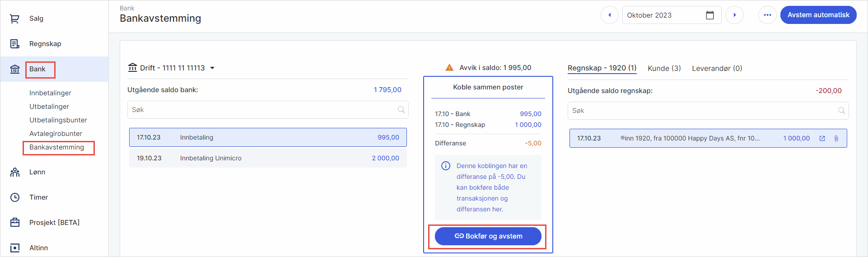
Task: Click the paperclip attachment icon
Action: point(836,139)
